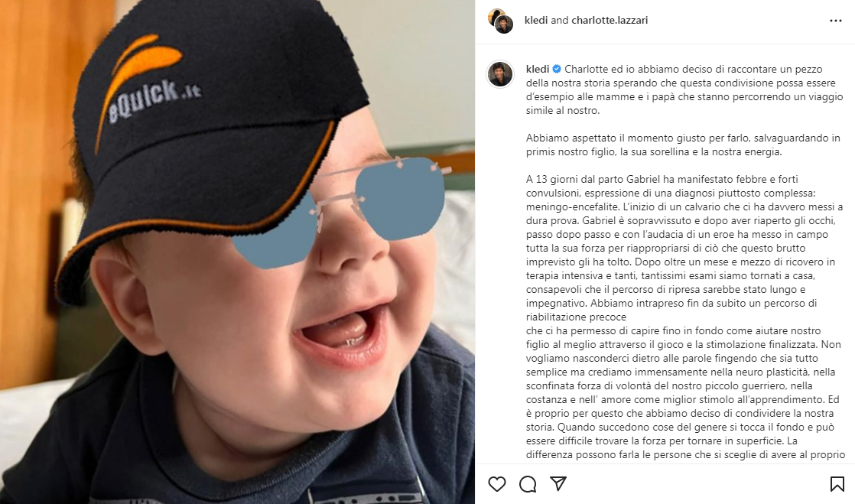Click kledi avatar beside the caption
The image size is (855, 504).
500,74
